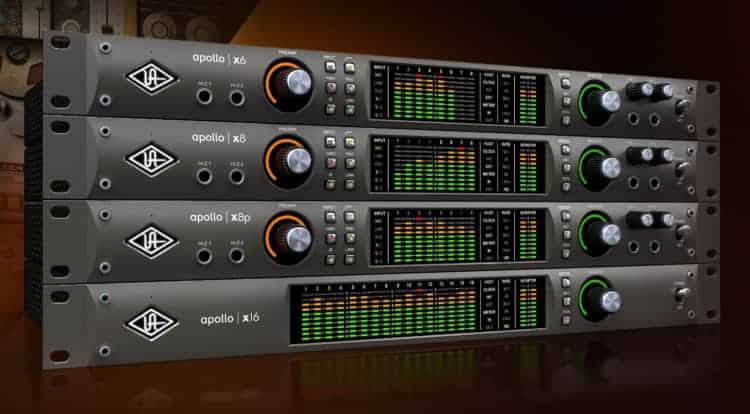Click the green-ringed monitor knob on Apollo x6
Image resolution: width=750 pixels, height=414 pixels.
(x=600, y=101)
